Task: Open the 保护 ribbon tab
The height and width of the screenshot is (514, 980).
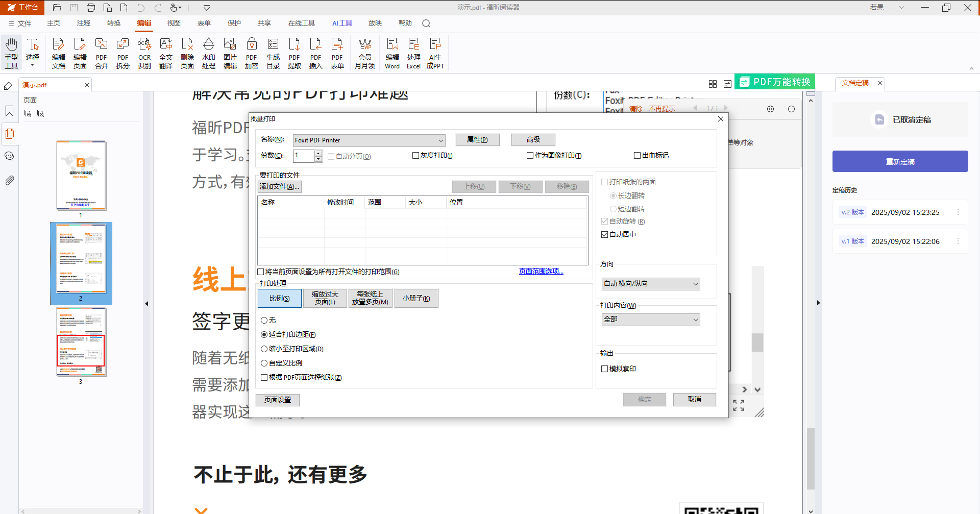Action: 234,23
